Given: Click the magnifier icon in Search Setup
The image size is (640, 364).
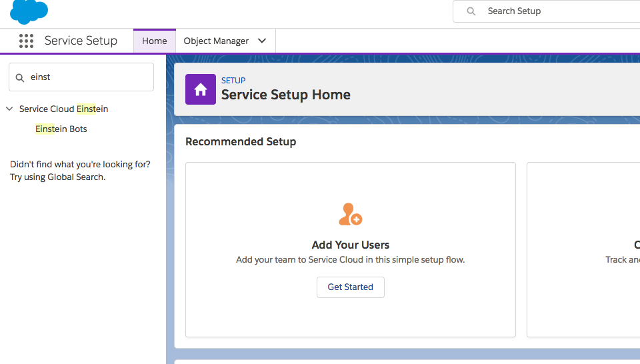Looking at the screenshot, I should pyautogui.click(x=471, y=11).
